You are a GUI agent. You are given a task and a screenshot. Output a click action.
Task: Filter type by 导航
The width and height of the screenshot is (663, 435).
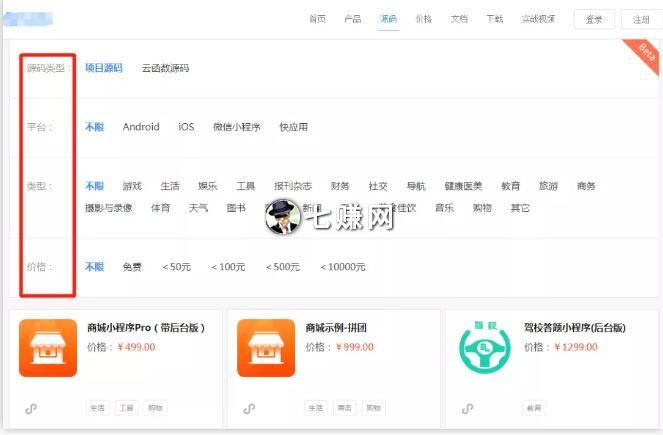416,186
